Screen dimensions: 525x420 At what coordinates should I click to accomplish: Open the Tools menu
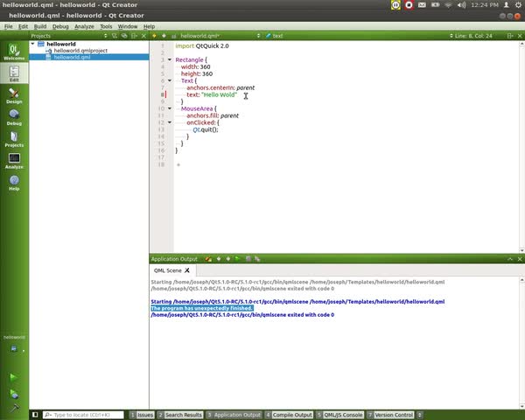pos(106,26)
